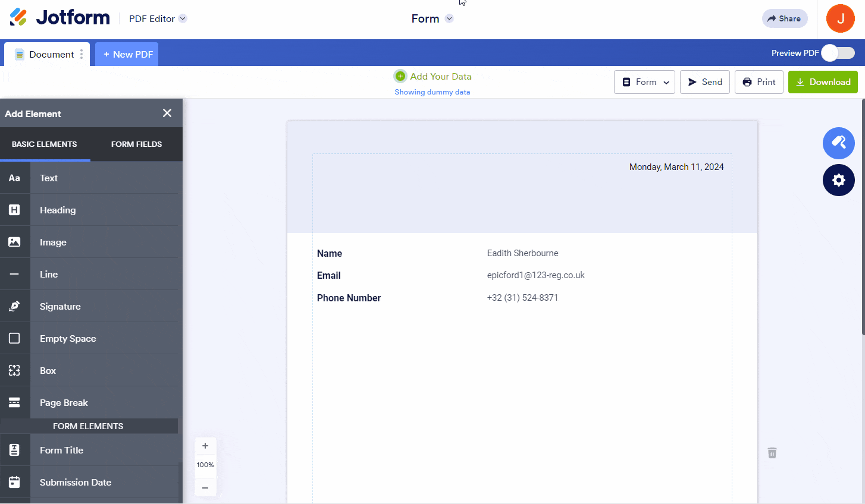Select the Name field label
The height and width of the screenshot is (504, 865).
click(x=330, y=253)
